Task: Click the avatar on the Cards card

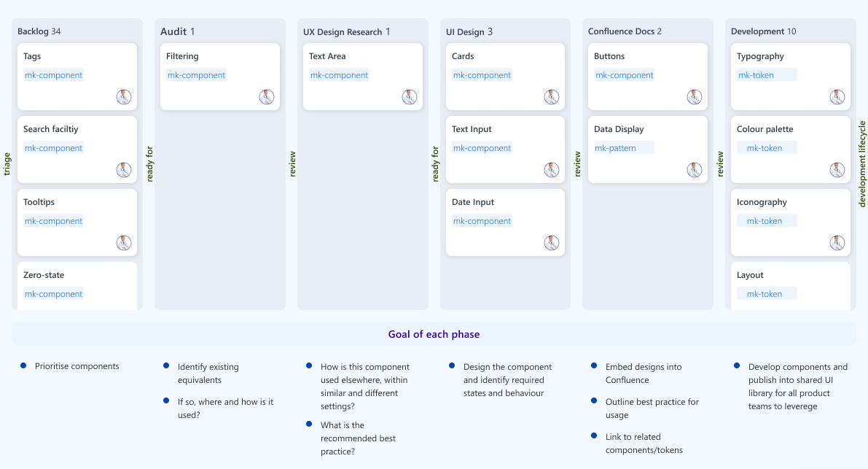Action: 552,96
